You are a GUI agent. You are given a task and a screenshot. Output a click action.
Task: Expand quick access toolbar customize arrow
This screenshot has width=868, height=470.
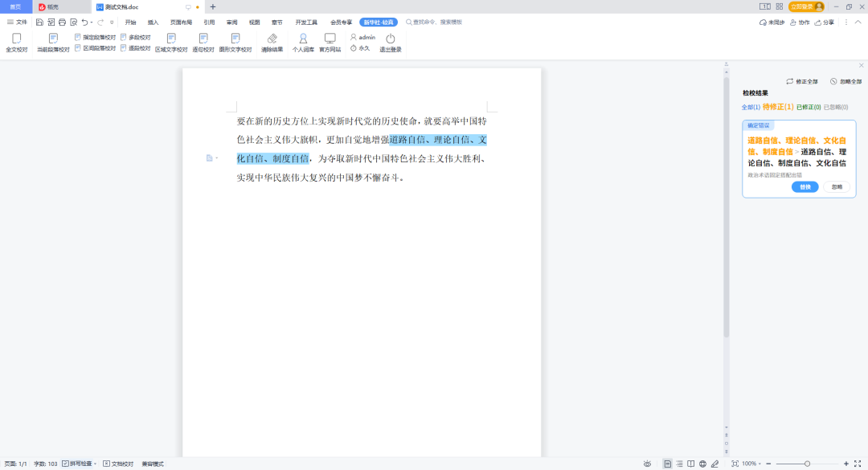tap(112, 22)
